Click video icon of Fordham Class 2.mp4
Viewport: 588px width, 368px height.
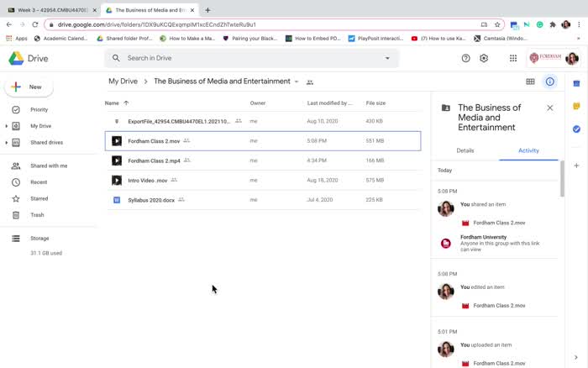pos(117,160)
